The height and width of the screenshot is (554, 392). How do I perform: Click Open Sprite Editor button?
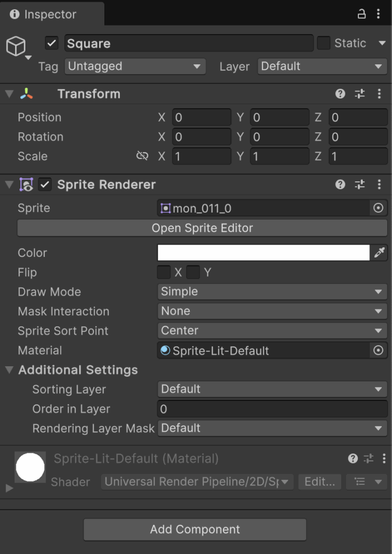click(202, 228)
